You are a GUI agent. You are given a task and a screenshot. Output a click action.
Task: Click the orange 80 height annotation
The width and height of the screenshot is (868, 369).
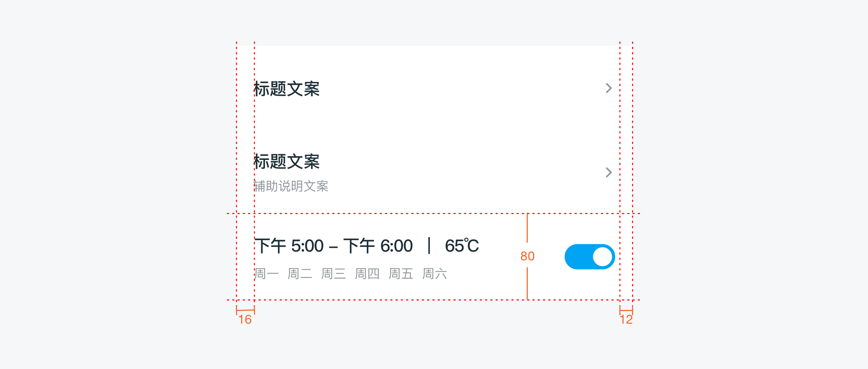pyautogui.click(x=527, y=256)
